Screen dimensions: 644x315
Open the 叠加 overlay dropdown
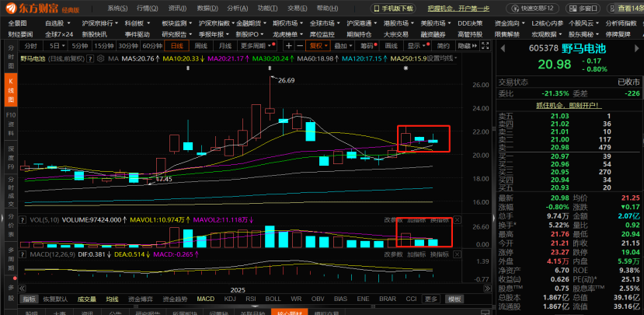pos(343,46)
